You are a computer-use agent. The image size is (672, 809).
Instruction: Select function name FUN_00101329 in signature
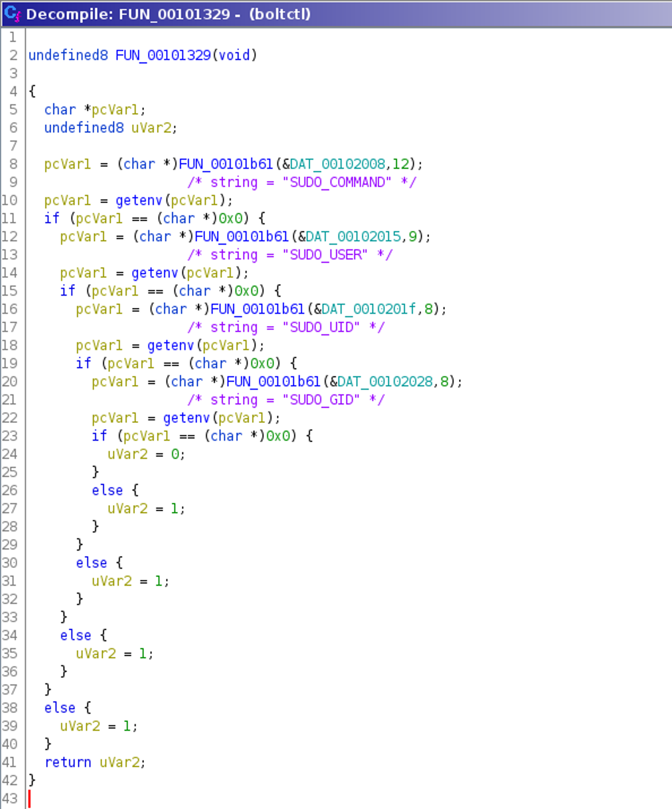pos(163,55)
